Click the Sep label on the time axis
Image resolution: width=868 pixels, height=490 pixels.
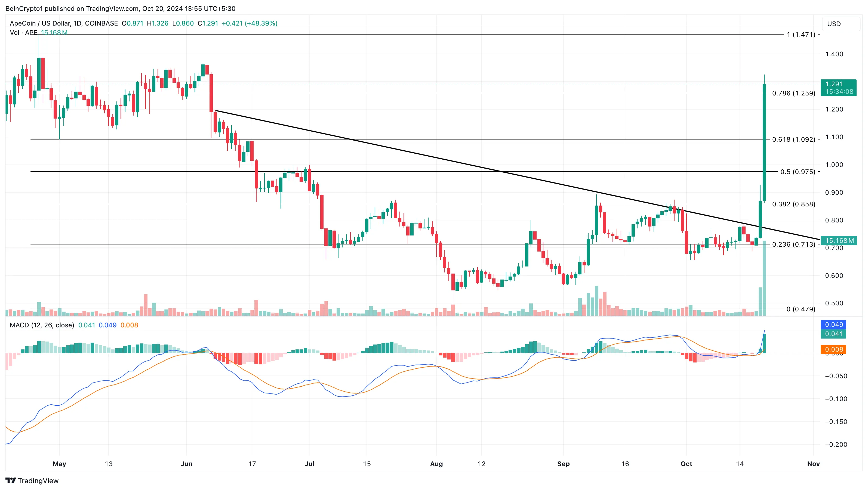[564, 464]
